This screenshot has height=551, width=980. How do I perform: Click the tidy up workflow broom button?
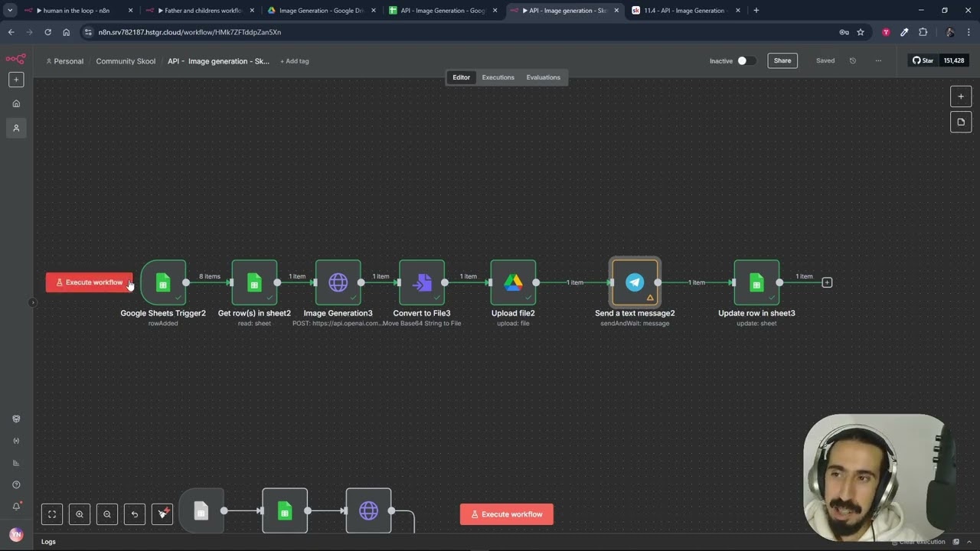(162, 514)
